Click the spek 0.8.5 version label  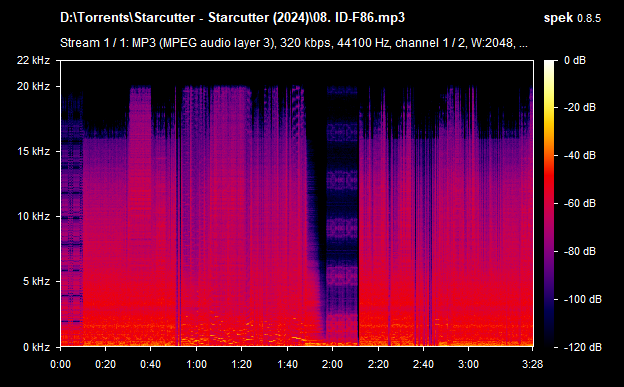(x=572, y=18)
